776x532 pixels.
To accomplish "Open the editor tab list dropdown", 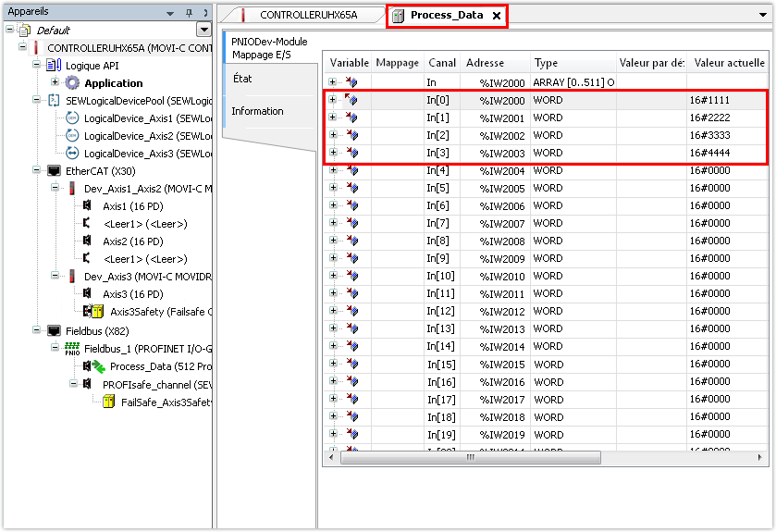I will (x=762, y=16).
